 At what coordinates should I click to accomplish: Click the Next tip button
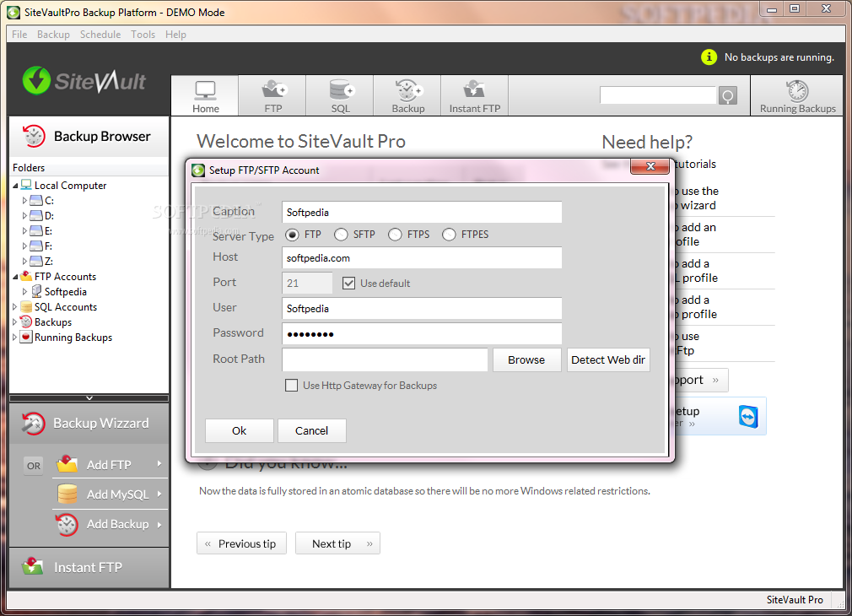[x=337, y=543]
